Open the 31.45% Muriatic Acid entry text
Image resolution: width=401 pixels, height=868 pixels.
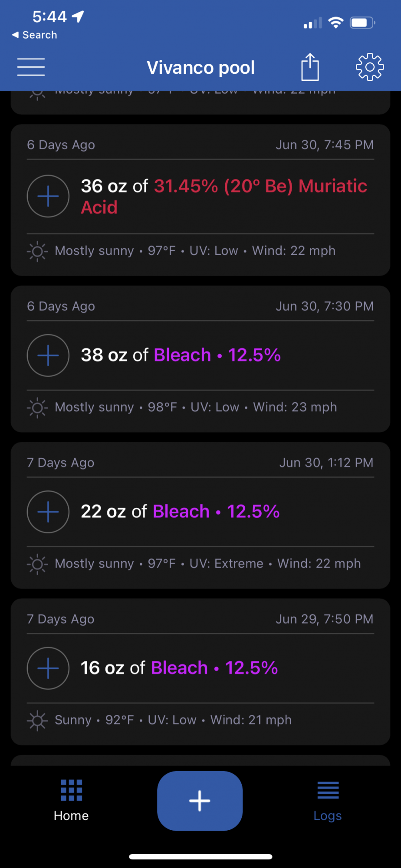[224, 197]
